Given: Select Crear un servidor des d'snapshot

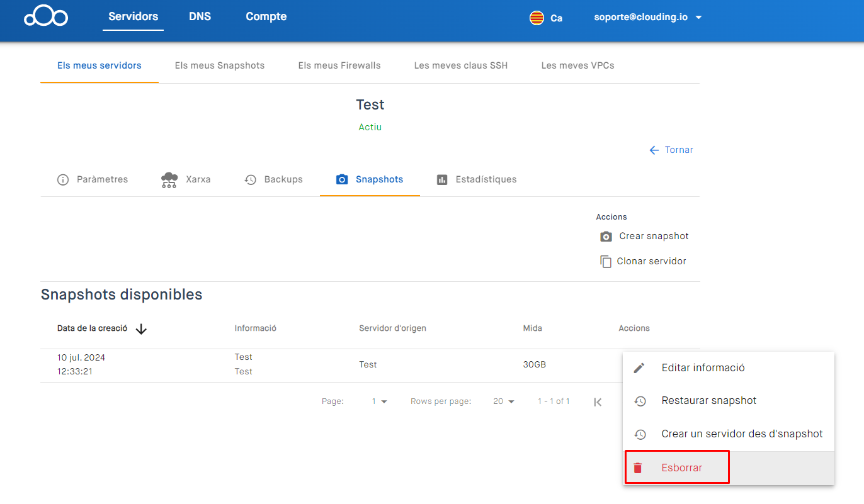Looking at the screenshot, I should [x=741, y=434].
